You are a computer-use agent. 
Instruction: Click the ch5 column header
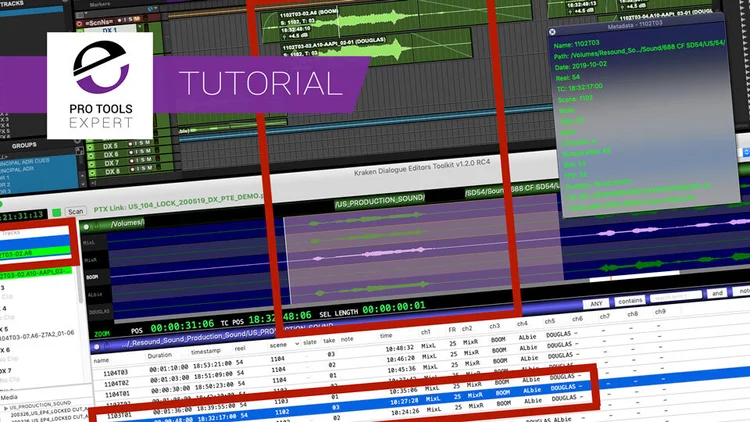click(550, 322)
